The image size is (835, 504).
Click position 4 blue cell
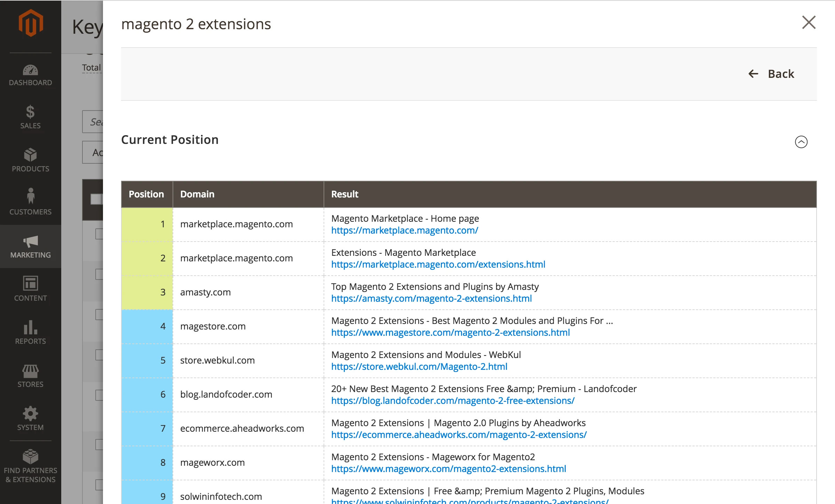point(147,326)
